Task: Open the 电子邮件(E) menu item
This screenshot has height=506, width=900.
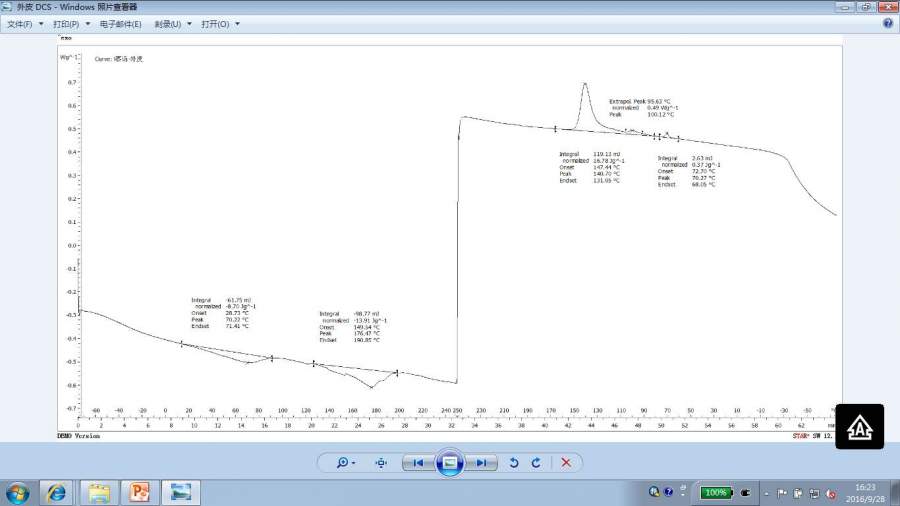Action: [x=121, y=24]
